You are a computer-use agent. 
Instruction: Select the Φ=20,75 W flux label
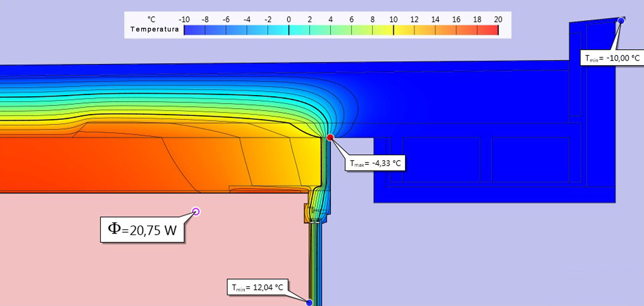tap(142, 230)
